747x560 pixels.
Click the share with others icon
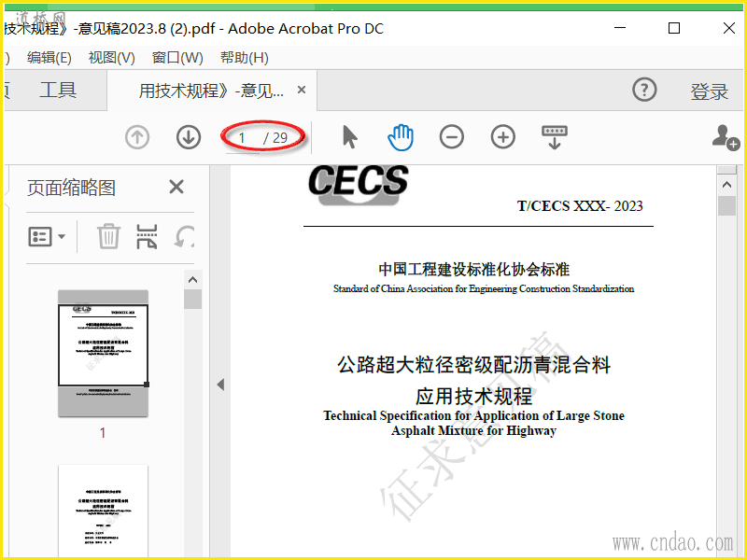click(726, 138)
